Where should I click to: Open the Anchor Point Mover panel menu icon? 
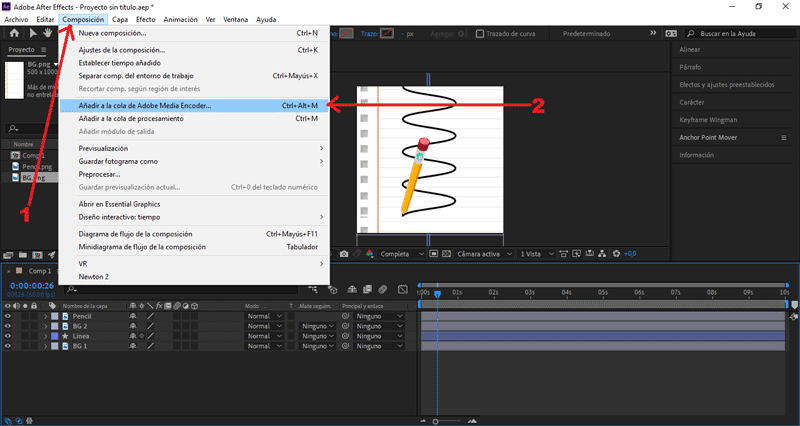pos(785,137)
